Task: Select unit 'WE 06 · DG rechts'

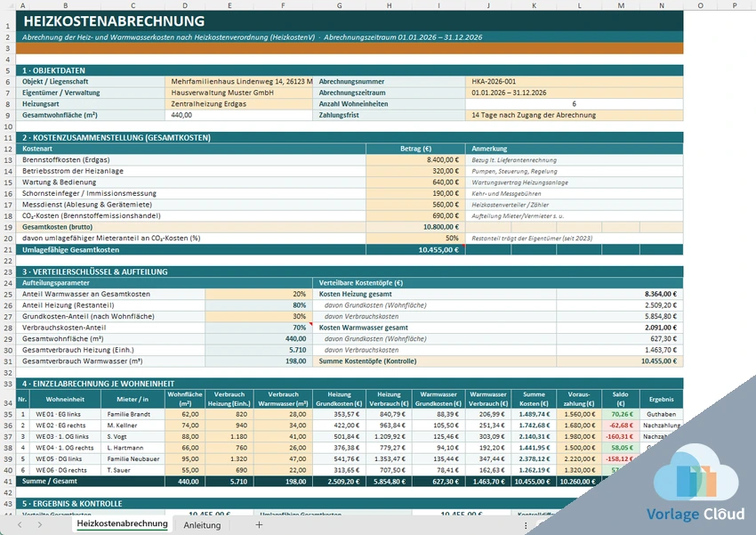Action: click(65, 470)
